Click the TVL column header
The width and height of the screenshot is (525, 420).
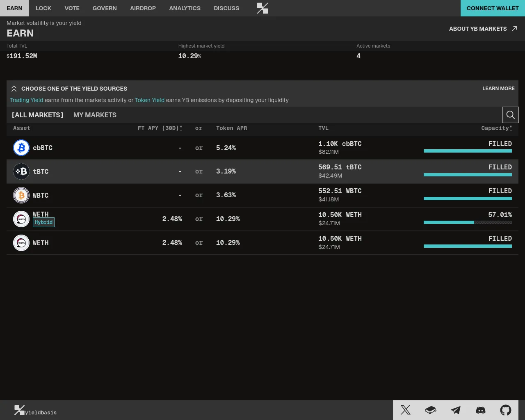pos(324,128)
